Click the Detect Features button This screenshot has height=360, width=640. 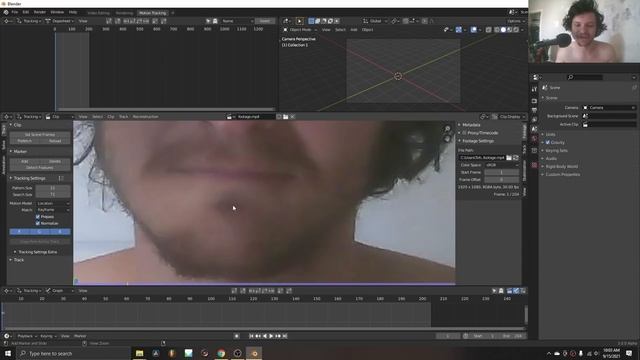pos(40,168)
